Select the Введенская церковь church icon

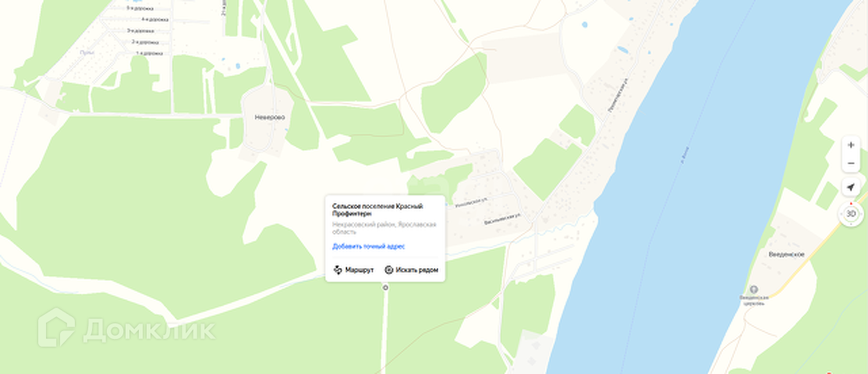point(753,289)
